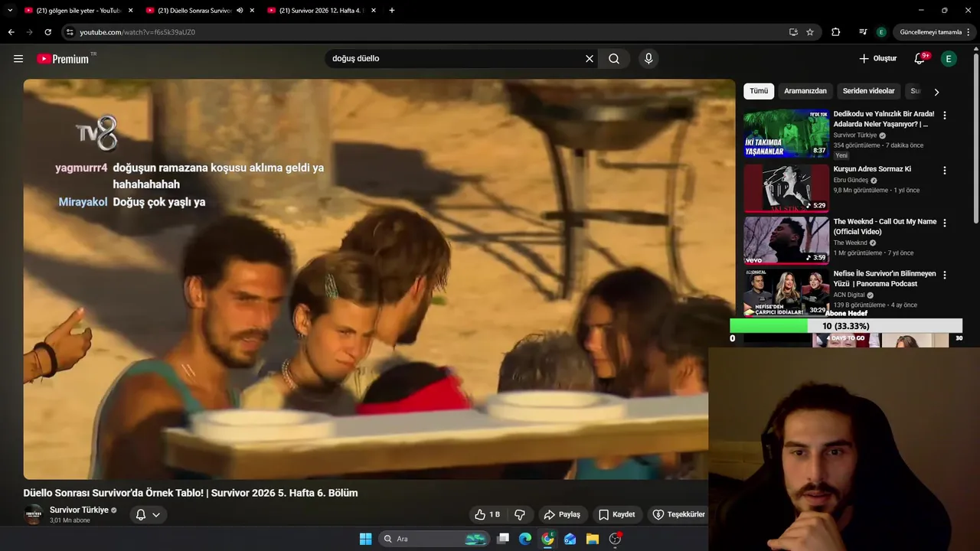Open the Chrome extensions puzzle icon
The width and height of the screenshot is (980, 551).
pos(835,32)
